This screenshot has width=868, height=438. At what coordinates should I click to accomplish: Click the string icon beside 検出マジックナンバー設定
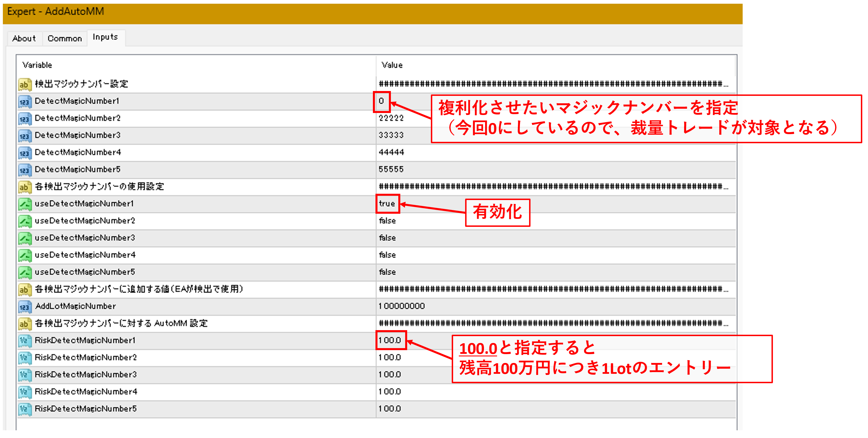[25, 84]
